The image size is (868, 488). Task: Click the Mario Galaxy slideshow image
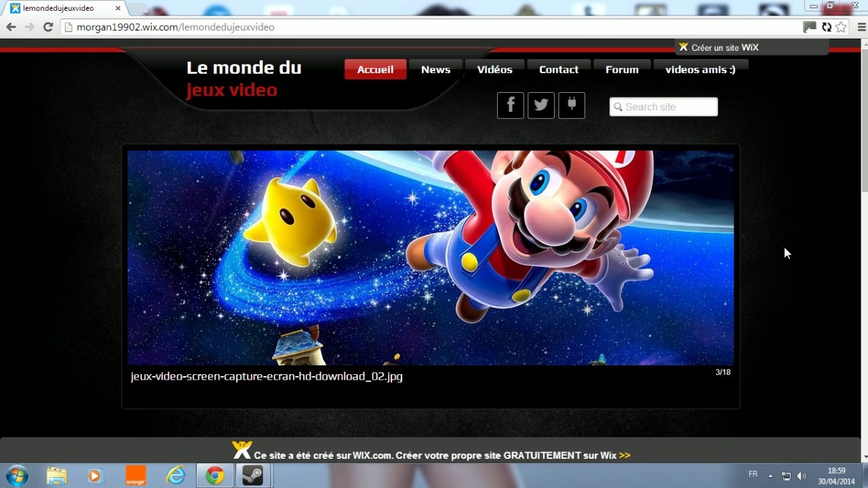(431, 258)
